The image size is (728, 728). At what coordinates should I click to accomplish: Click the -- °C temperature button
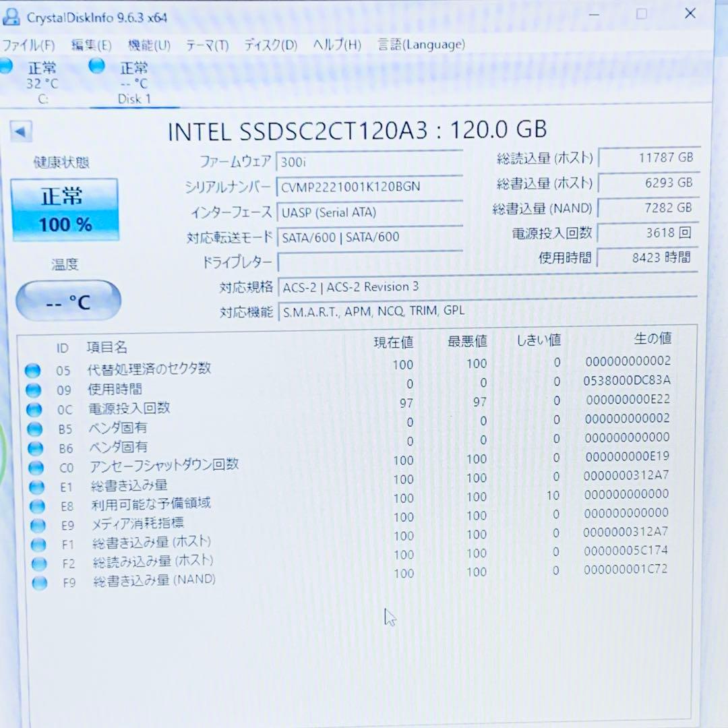(67, 300)
